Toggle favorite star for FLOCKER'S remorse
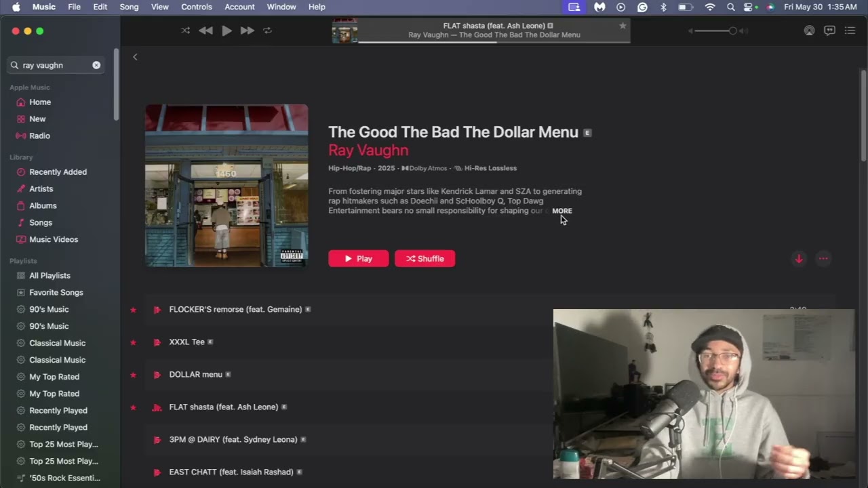This screenshot has width=868, height=488. click(x=133, y=310)
